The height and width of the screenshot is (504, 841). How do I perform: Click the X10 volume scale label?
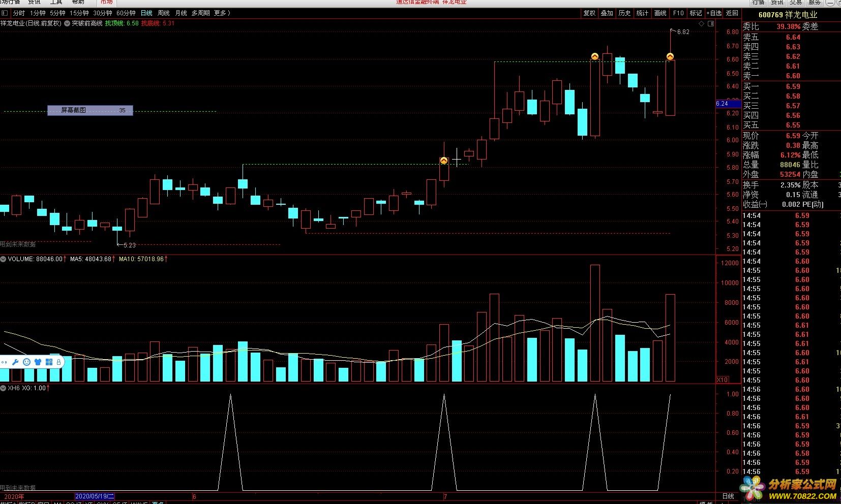(x=722, y=380)
